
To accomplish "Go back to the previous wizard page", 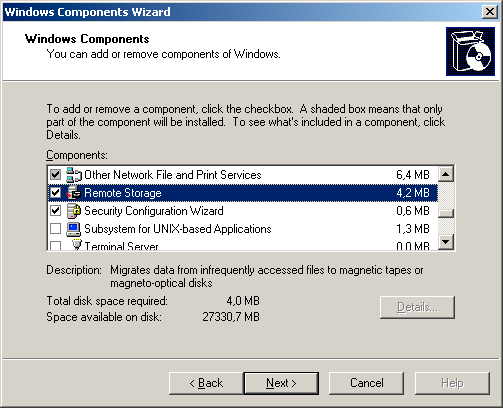I will coord(206,383).
